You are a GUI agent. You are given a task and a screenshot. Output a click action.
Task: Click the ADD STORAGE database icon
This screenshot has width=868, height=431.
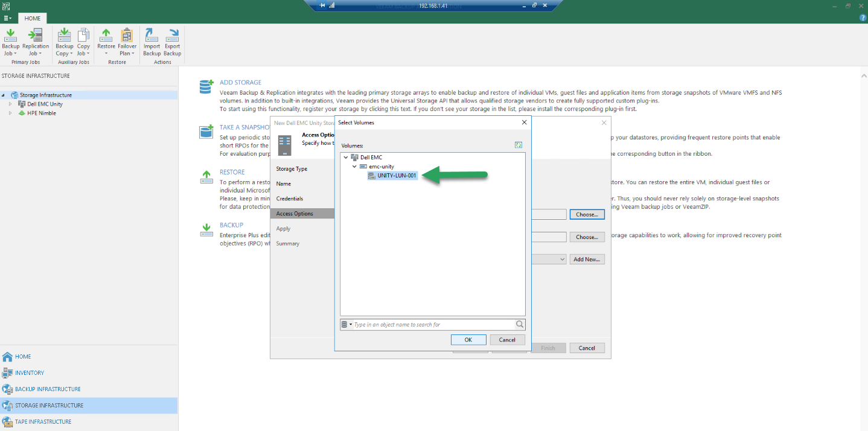click(x=206, y=87)
